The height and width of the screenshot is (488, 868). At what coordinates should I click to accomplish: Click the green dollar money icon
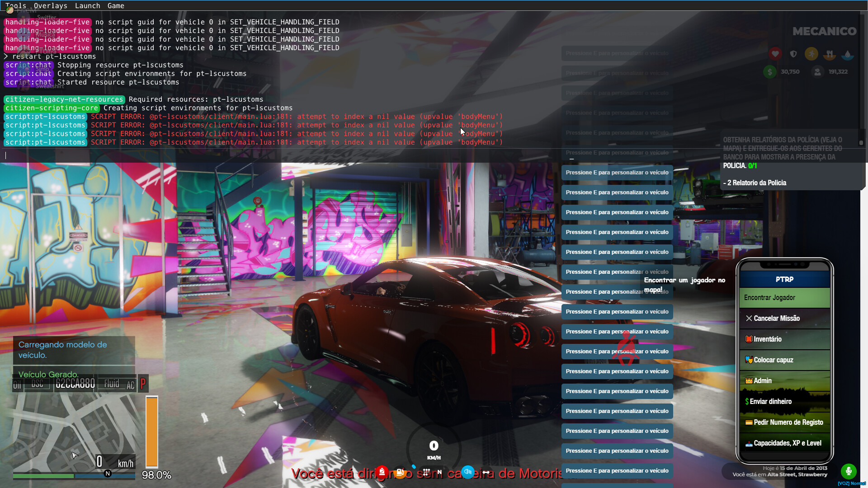769,71
